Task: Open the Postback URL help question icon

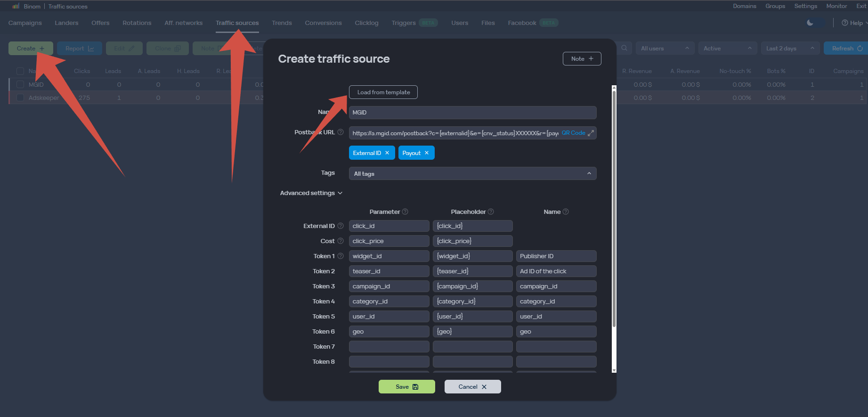Action: coord(341,132)
